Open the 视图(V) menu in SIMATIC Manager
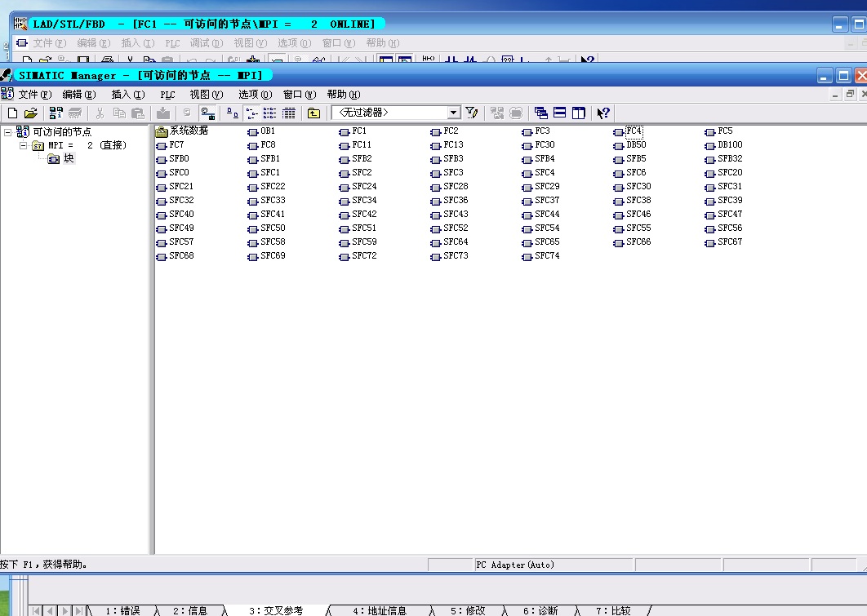 [207, 95]
